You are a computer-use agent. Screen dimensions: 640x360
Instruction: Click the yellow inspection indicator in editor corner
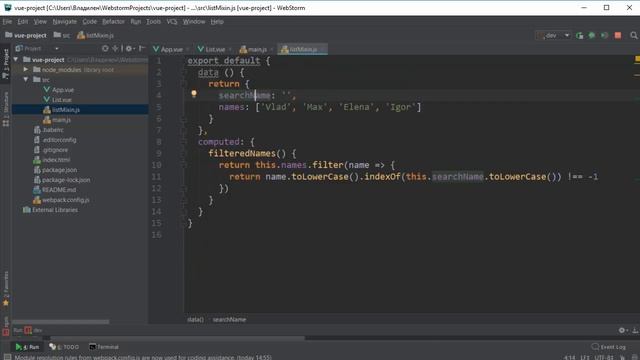(637, 60)
